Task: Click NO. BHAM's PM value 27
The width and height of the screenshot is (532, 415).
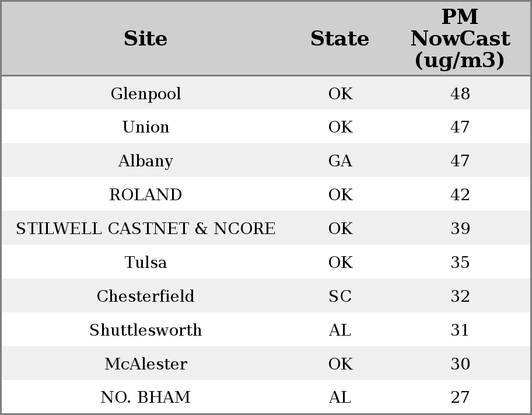Action: (x=460, y=397)
